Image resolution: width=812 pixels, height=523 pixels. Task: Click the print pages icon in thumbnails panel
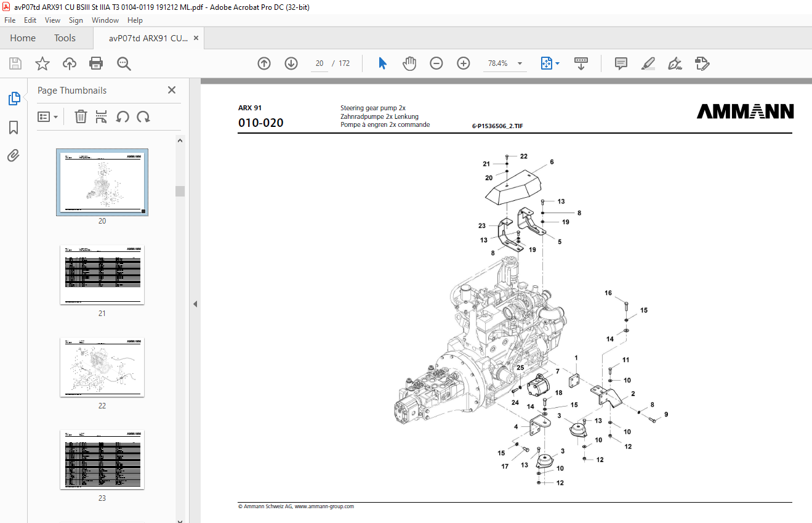(102, 116)
